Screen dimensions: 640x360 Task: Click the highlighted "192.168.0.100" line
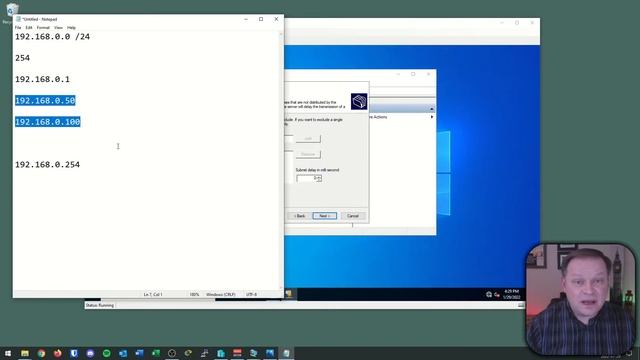click(48, 122)
